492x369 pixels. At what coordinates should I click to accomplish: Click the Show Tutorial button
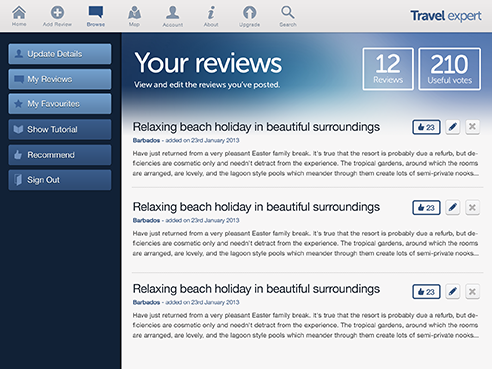point(60,129)
